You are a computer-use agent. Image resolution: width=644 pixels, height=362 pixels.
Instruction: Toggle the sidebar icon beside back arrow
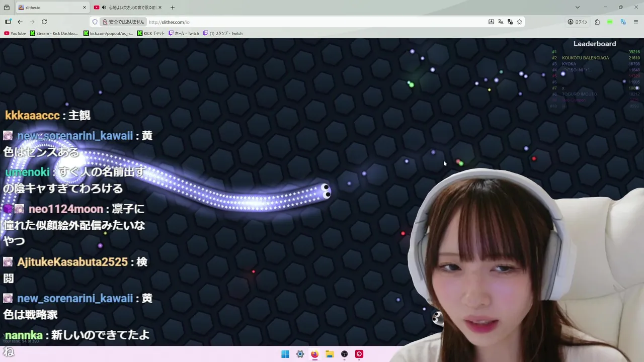tap(8, 22)
